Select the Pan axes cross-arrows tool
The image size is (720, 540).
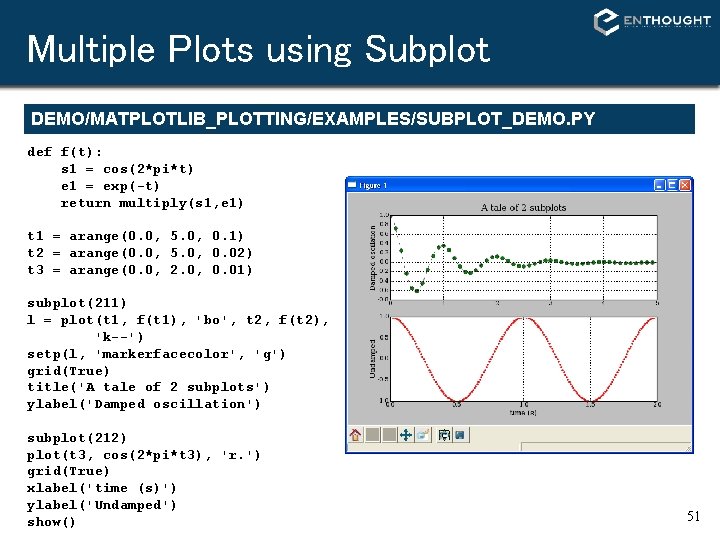406,434
